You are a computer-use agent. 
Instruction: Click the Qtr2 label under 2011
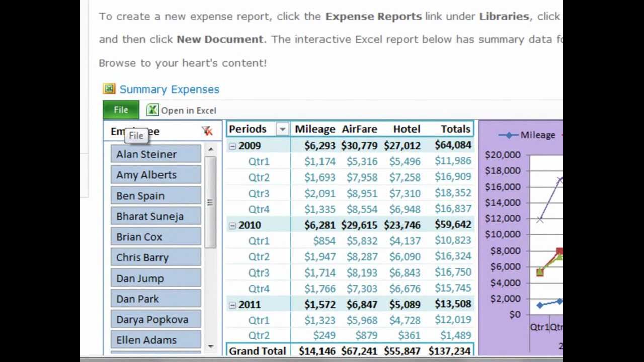point(259,336)
